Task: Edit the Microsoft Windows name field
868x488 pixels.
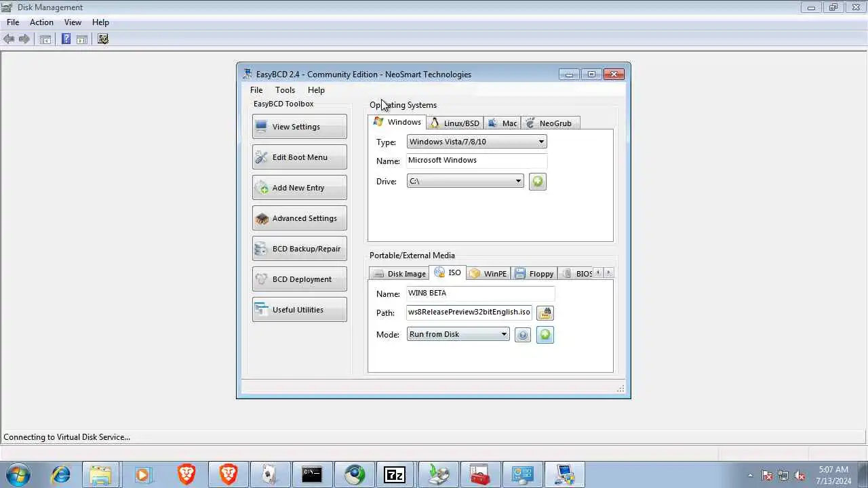Action: pos(477,161)
